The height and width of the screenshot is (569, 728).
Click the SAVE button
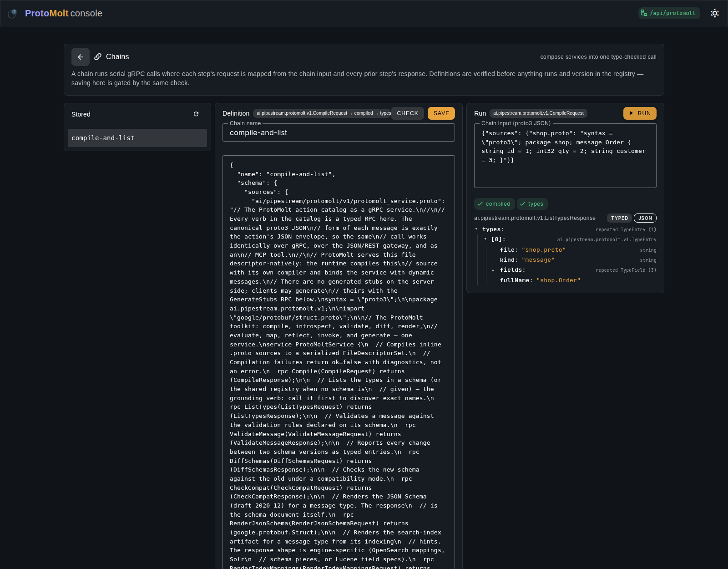click(x=441, y=113)
